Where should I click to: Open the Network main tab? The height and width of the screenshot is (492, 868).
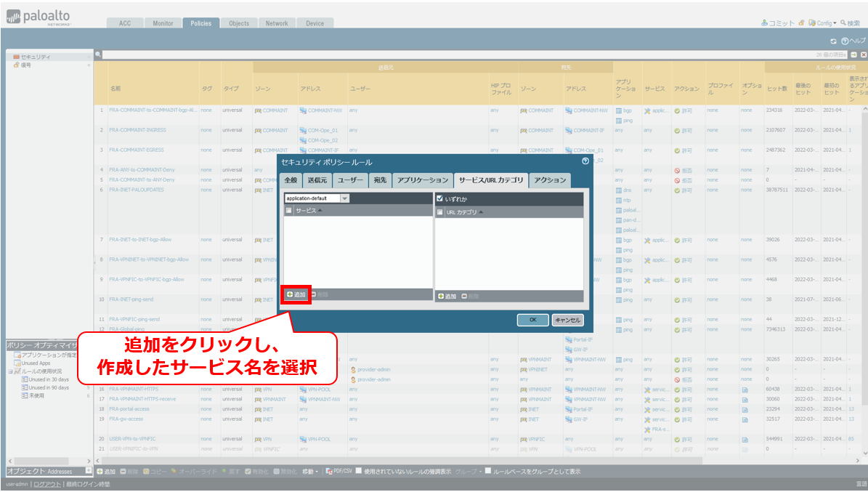coord(277,23)
